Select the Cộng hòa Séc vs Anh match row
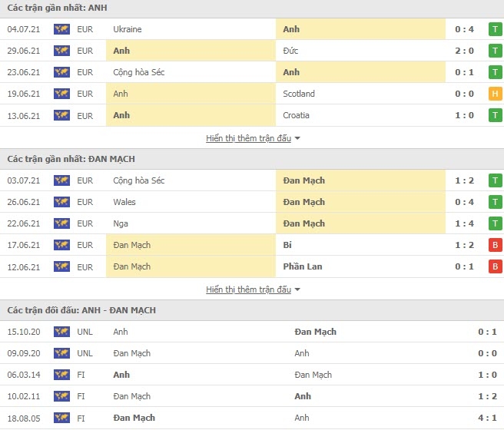The height and width of the screenshot is (430, 504). [x=252, y=72]
